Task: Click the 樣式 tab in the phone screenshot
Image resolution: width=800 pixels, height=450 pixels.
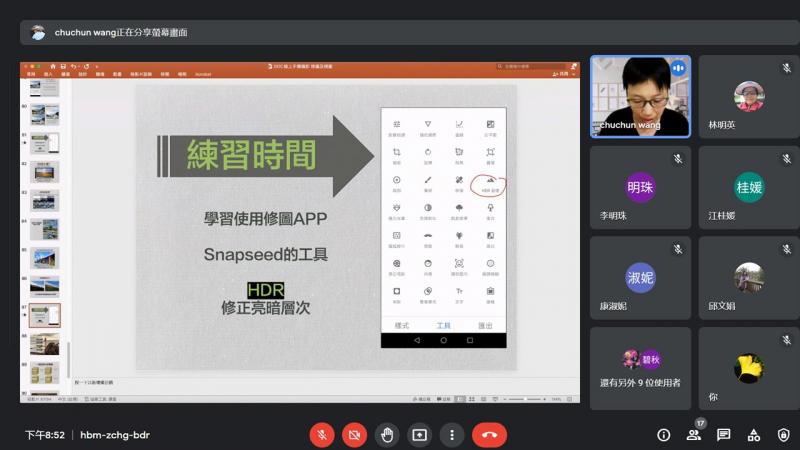Action: click(402, 326)
